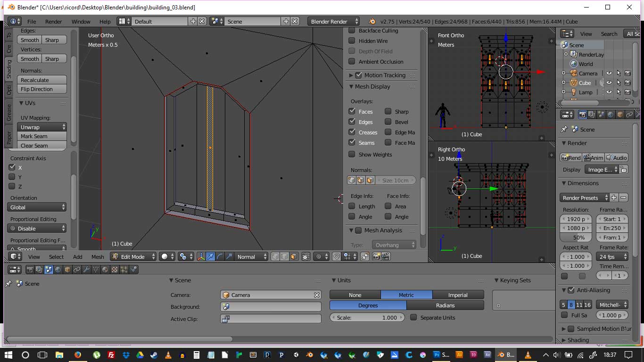
Task: Toggle limit selection to visible icon
Action: (306, 257)
